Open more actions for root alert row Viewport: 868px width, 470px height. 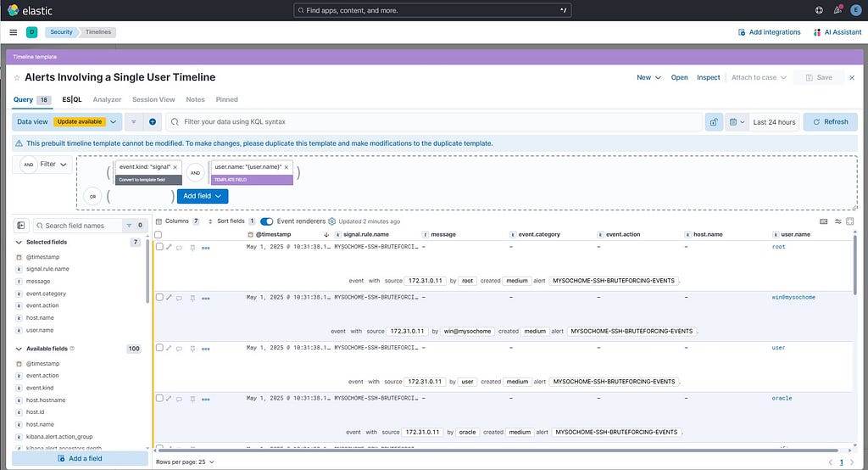pos(206,248)
